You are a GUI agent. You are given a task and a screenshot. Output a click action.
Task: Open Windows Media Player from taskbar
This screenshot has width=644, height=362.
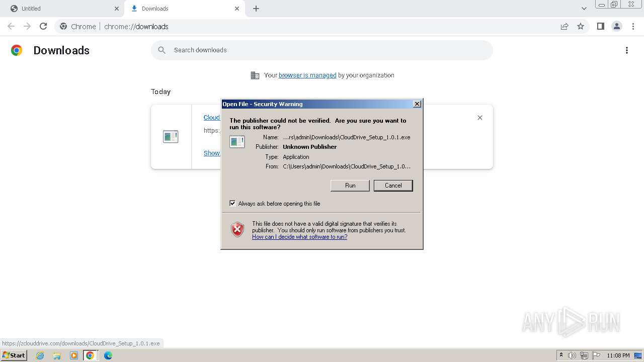74,355
